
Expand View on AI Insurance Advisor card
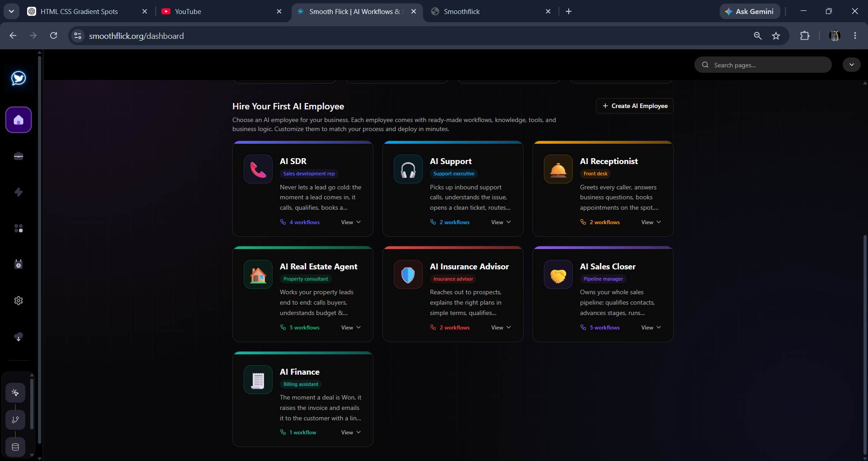tap(501, 328)
